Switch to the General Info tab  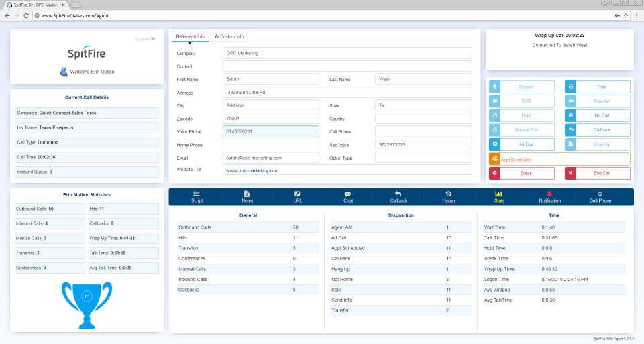click(x=191, y=36)
